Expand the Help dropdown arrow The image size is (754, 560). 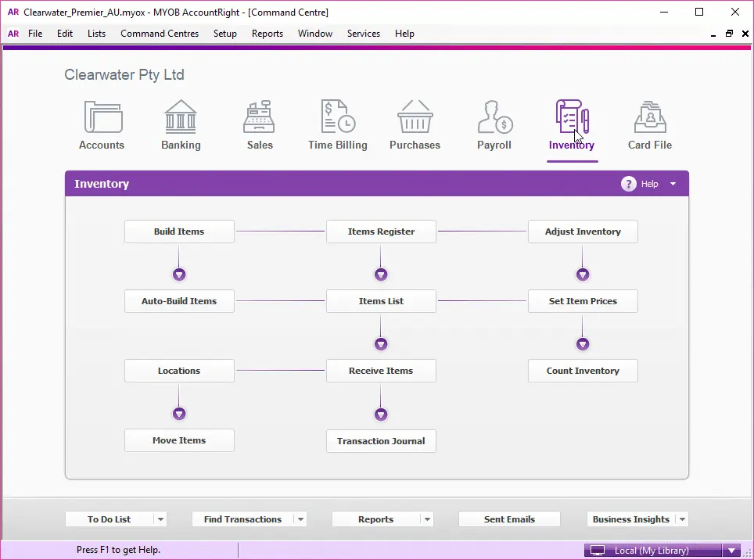pyautogui.click(x=673, y=184)
